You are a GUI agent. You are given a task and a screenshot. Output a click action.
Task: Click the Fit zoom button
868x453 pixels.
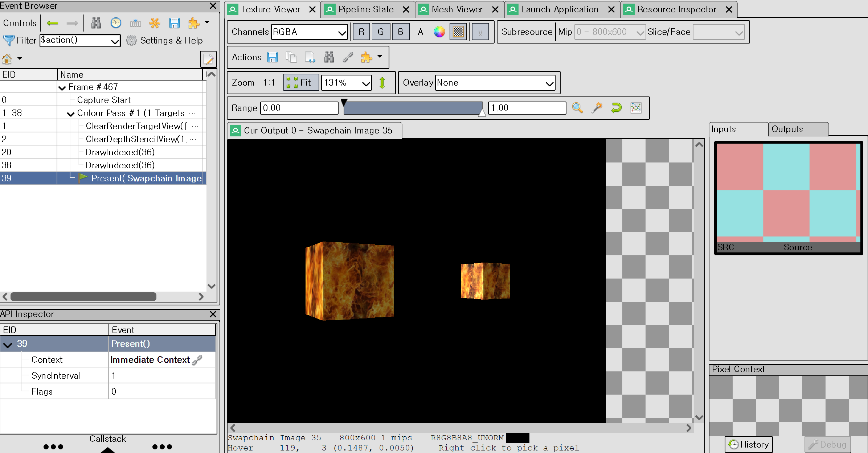[x=301, y=83]
